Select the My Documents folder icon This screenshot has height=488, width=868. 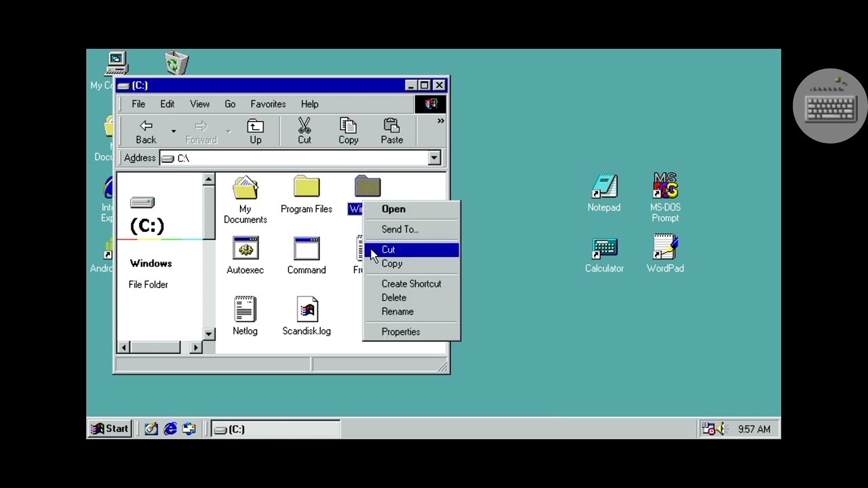click(245, 188)
